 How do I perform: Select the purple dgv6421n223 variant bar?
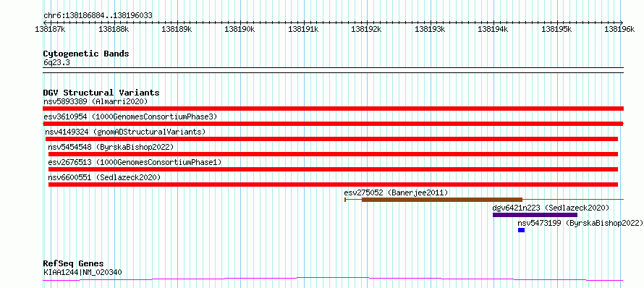[x=535, y=215]
